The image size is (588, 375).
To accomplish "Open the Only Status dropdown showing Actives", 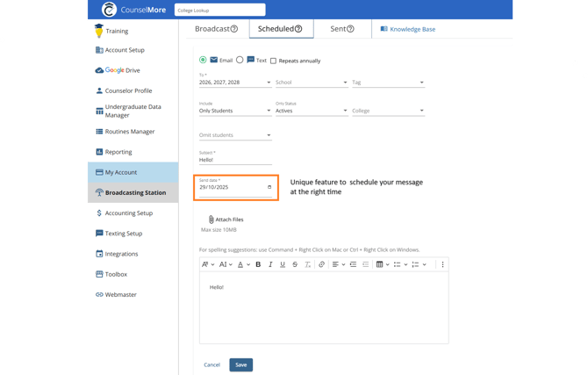I will click(311, 112).
